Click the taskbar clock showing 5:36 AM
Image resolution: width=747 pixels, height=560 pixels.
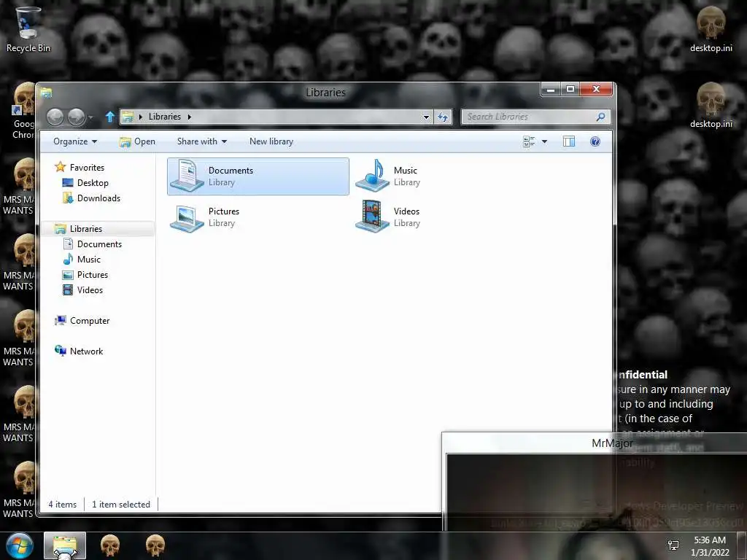[x=710, y=545]
